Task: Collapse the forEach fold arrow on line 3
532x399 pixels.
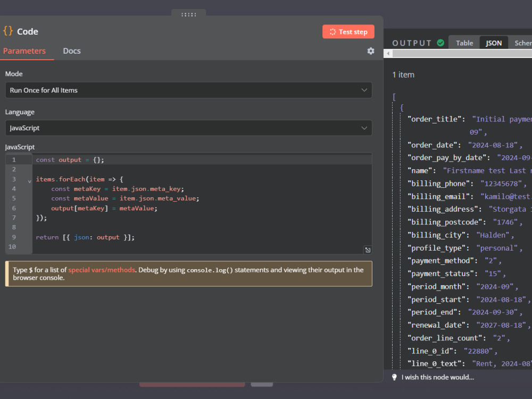Action: (29, 181)
